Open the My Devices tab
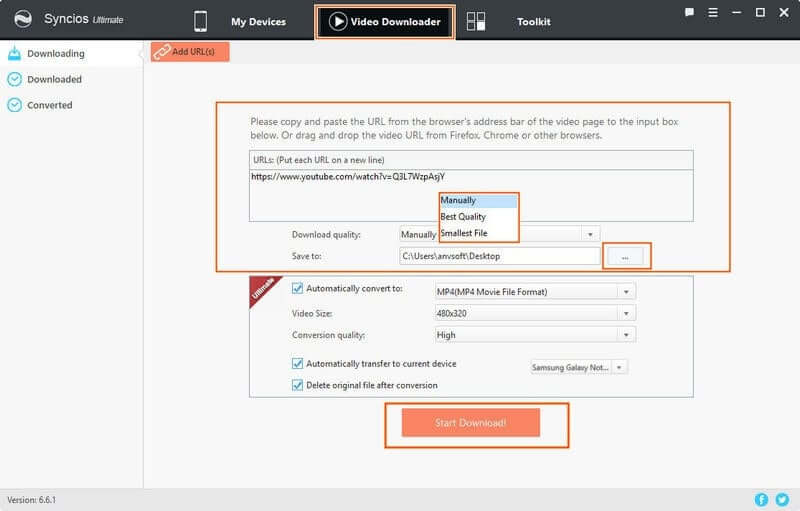The height and width of the screenshot is (511, 800). click(258, 22)
